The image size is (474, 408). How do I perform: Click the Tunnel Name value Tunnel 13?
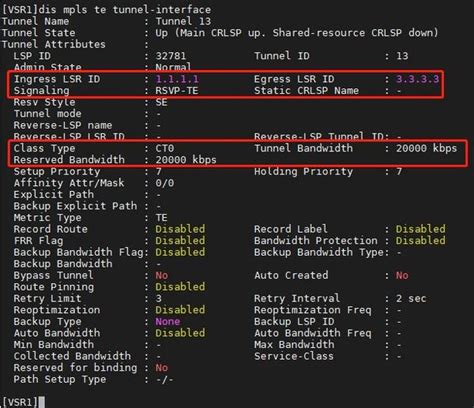pos(183,21)
